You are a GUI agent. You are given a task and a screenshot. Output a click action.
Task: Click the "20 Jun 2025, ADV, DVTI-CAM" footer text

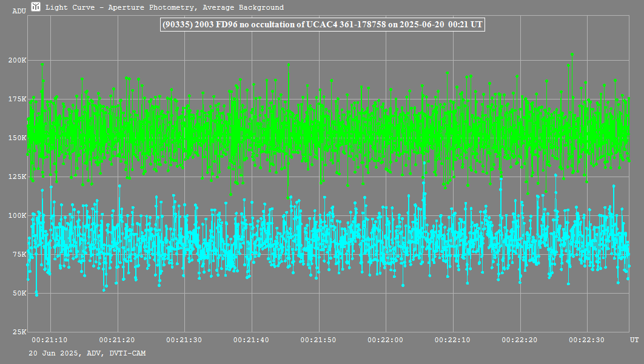pyautogui.click(x=87, y=353)
